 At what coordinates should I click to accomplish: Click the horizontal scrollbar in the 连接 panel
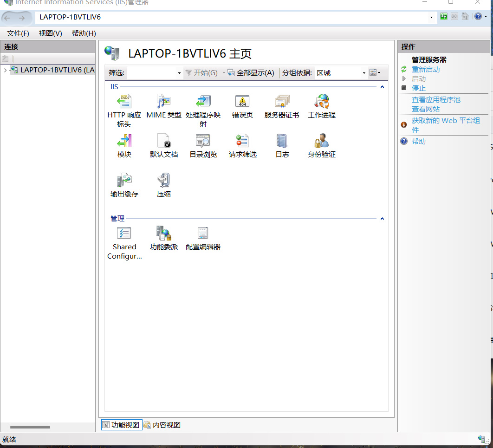point(30,427)
